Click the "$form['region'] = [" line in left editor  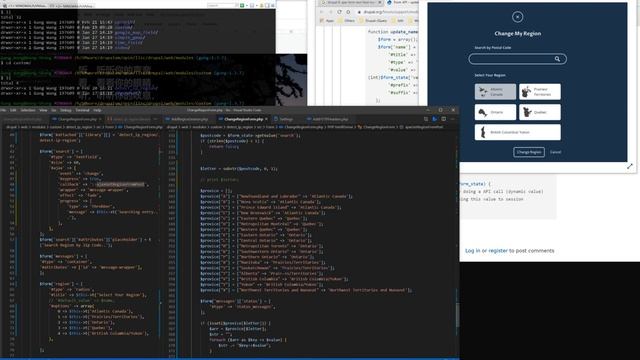pyautogui.click(x=61, y=284)
